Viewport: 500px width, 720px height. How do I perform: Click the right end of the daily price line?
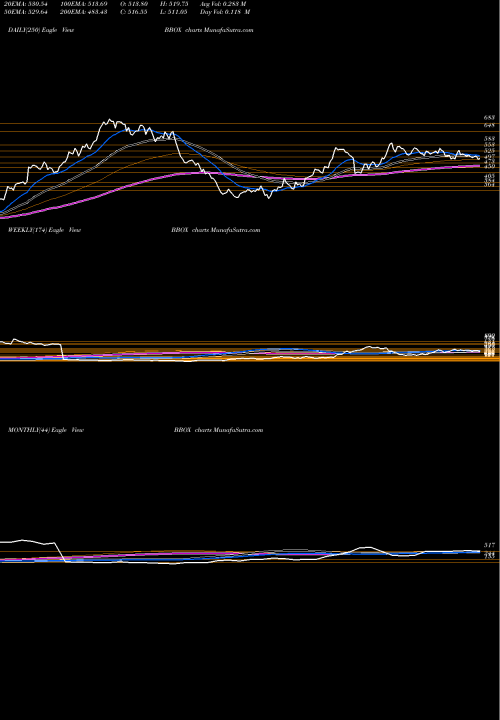tap(479, 158)
